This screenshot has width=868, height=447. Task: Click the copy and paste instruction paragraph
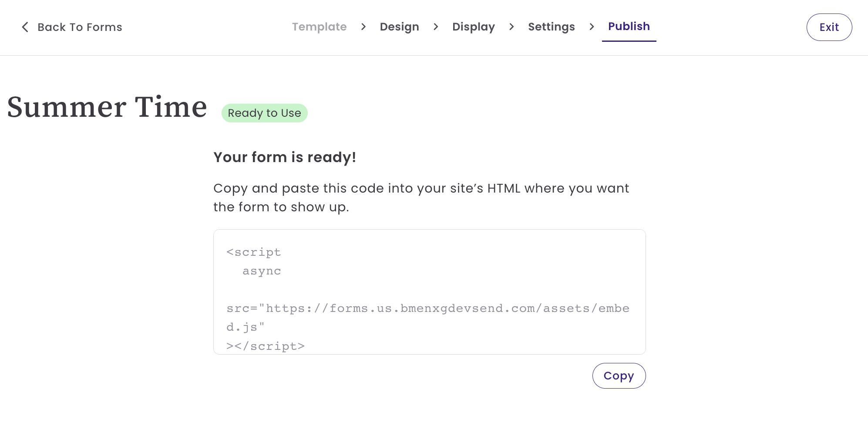coord(421,197)
